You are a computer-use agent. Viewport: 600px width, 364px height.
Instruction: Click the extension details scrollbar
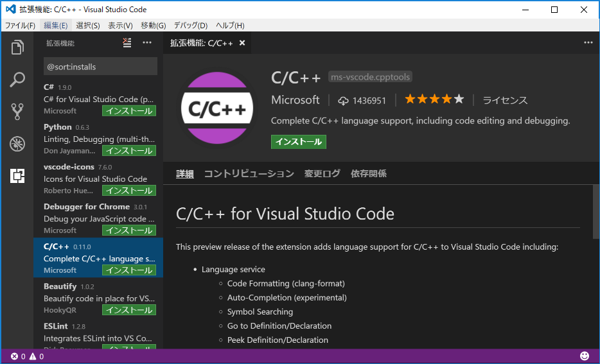(596, 212)
